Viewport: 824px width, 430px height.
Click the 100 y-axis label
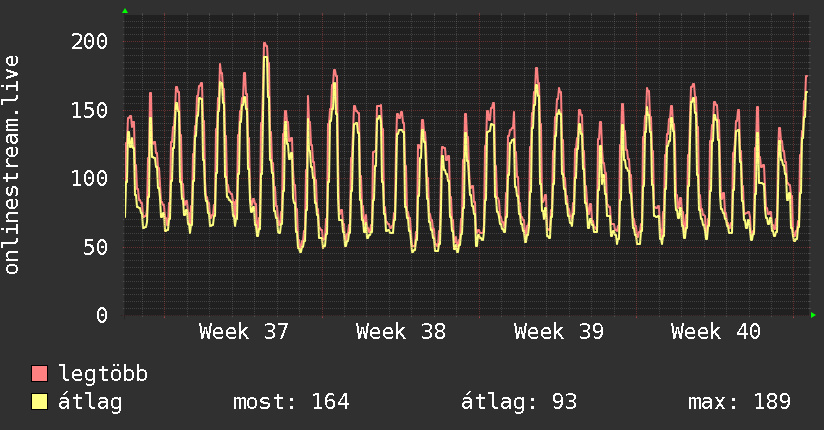[x=89, y=178]
